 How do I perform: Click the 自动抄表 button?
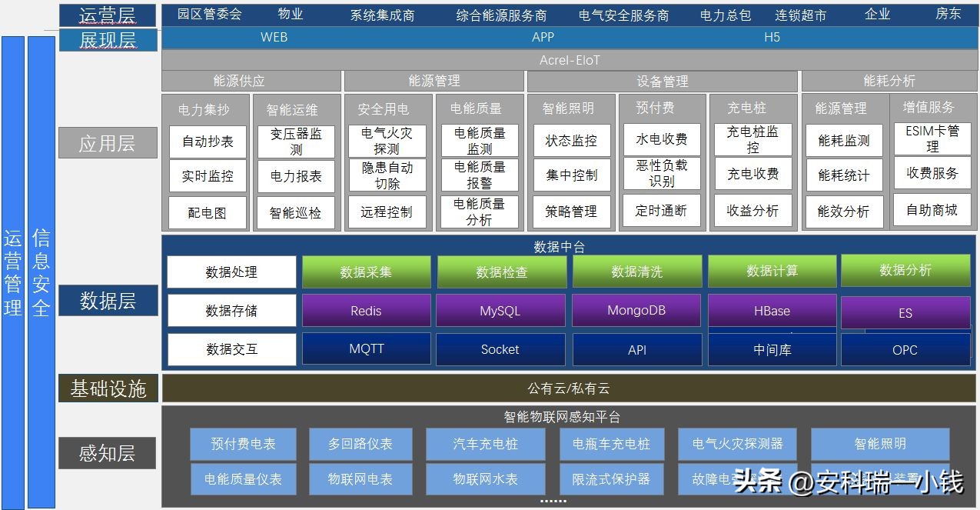point(206,140)
